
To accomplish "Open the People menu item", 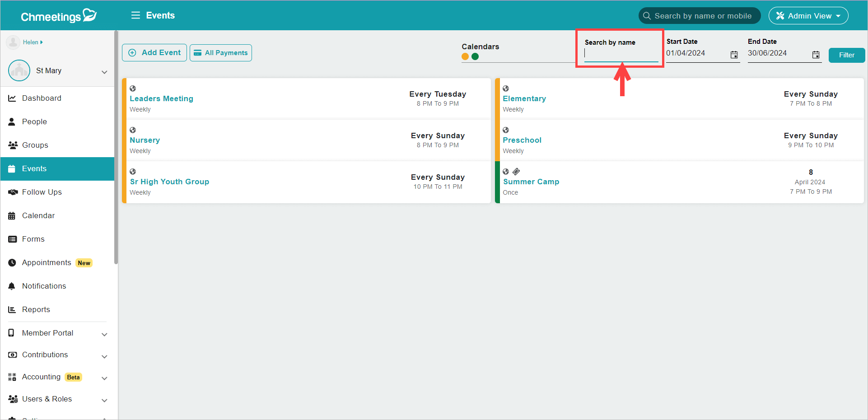I will pyautogui.click(x=57, y=121).
